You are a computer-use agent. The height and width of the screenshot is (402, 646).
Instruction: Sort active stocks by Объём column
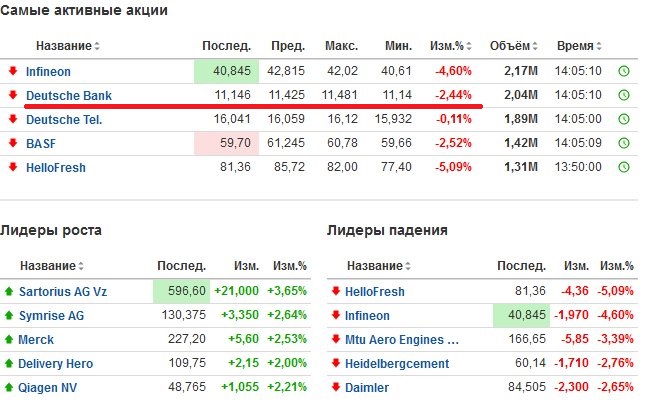click(x=513, y=46)
